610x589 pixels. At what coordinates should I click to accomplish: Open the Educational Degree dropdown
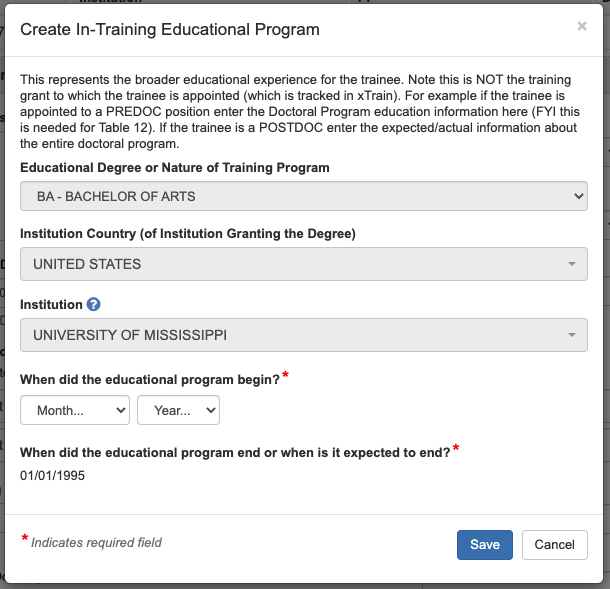coord(304,197)
